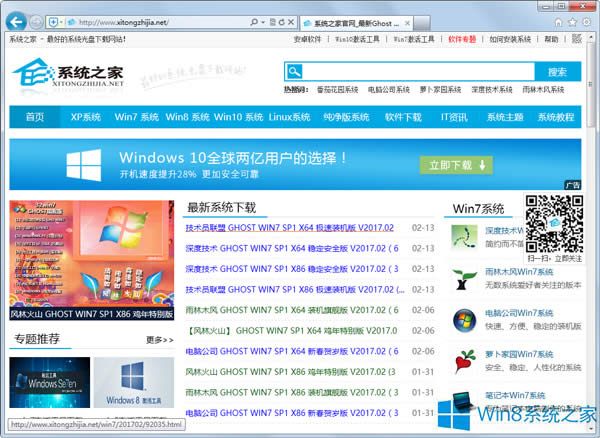Open hot search term 深度技术系统
Screen dimensions: 600x438
click(492, 90)
